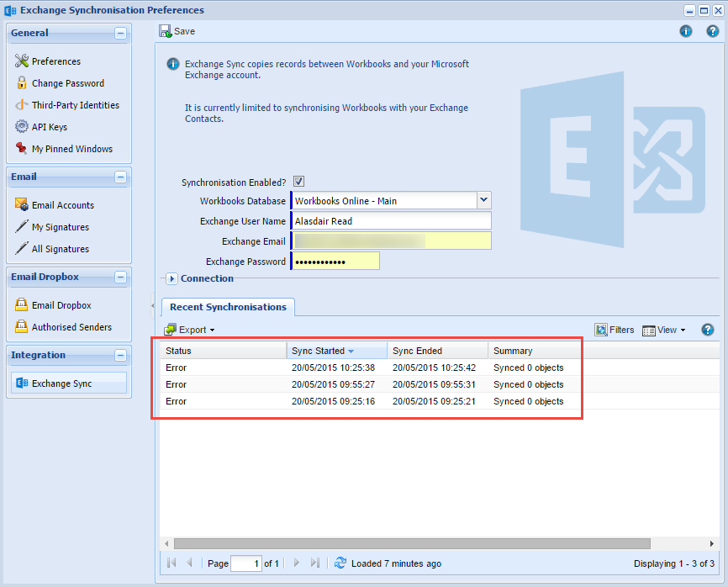Viewport: 728px width, 587px height.
Task: Click the Exchange User Name field
Action: [x=391, y=221]
